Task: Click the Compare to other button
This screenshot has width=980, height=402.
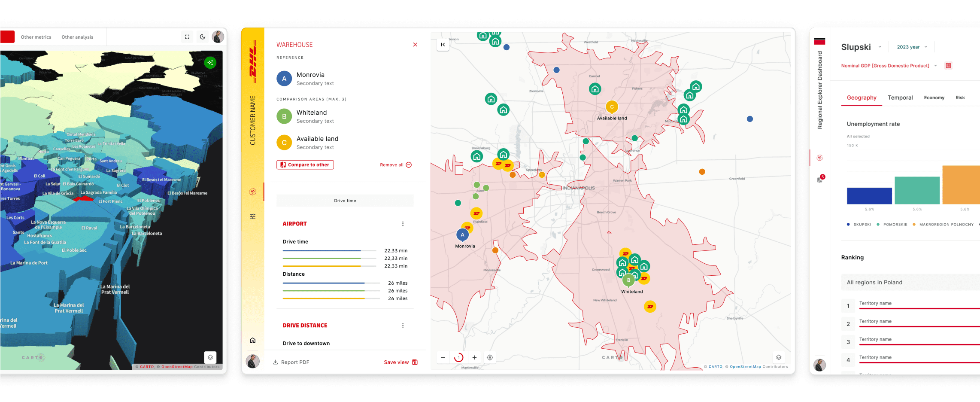Action: [305, 164]
